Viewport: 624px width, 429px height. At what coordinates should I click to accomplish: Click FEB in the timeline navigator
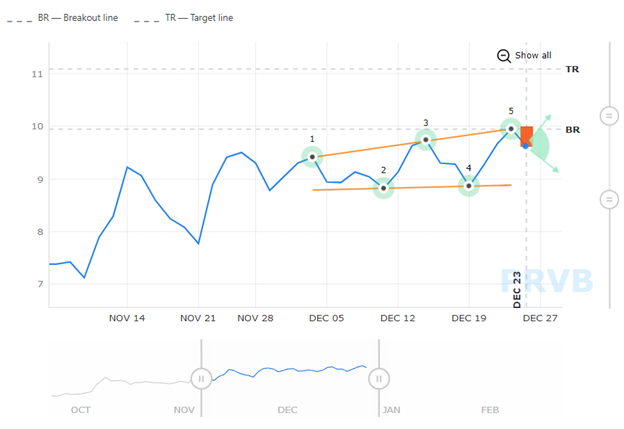point(489,410)
